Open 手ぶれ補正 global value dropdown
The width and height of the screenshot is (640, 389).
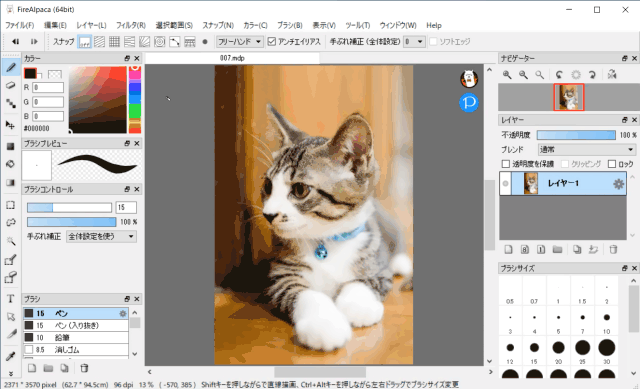pos(414,42)
